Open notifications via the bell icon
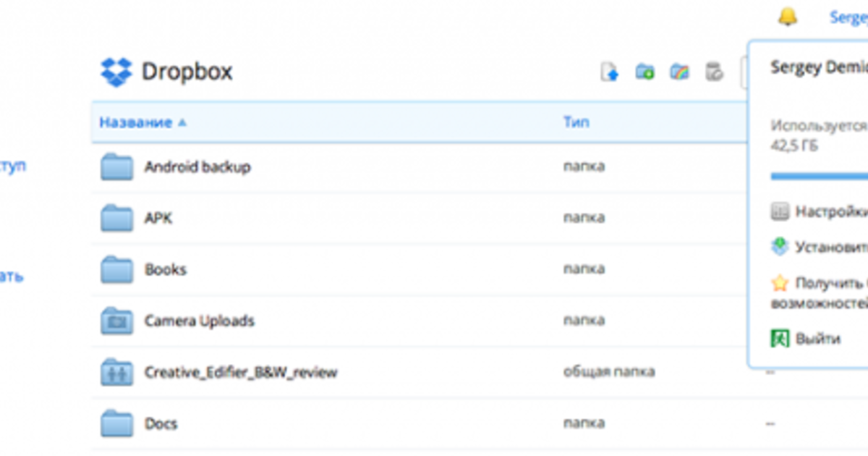The image size is (868, 456). pyautogui.click(x=787, y=17)
